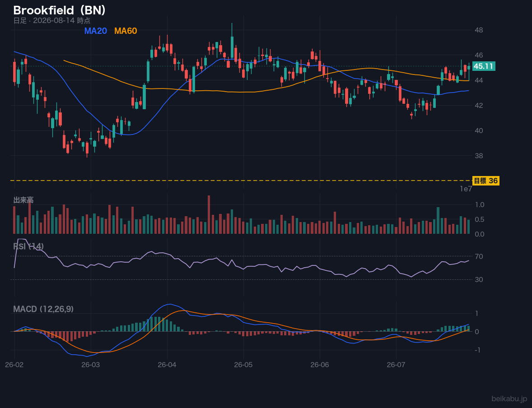Screen dimensions: 532x408
Task: Click the 26-04 date axis label
Action: [x=167, y=365]
